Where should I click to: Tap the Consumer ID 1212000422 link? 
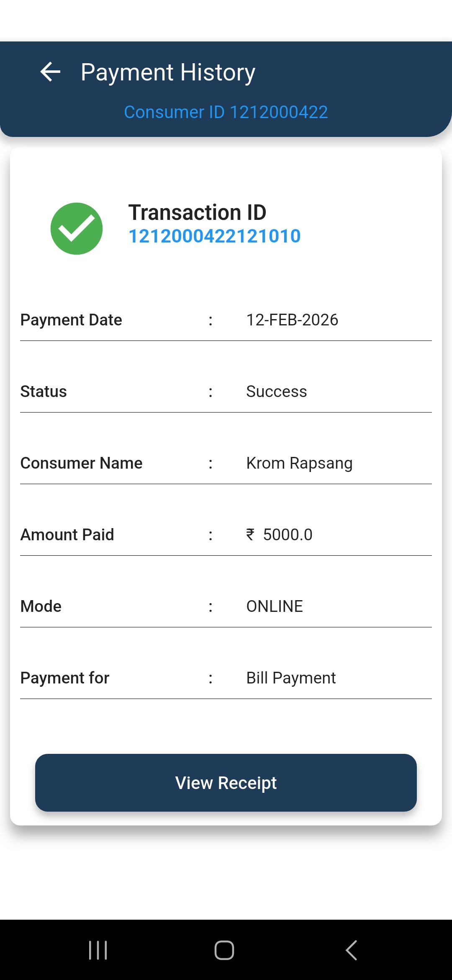(226, 112)
